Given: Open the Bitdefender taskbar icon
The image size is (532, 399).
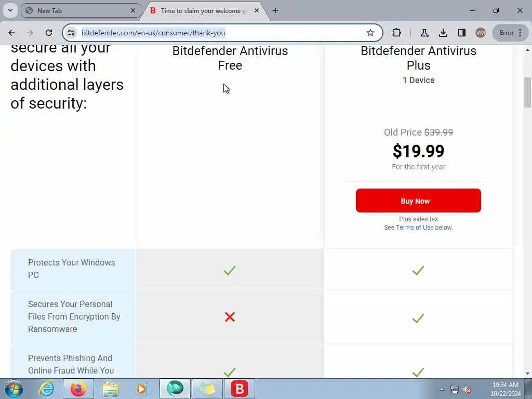Looking at the screenshot, I should (x=240, y=389).
